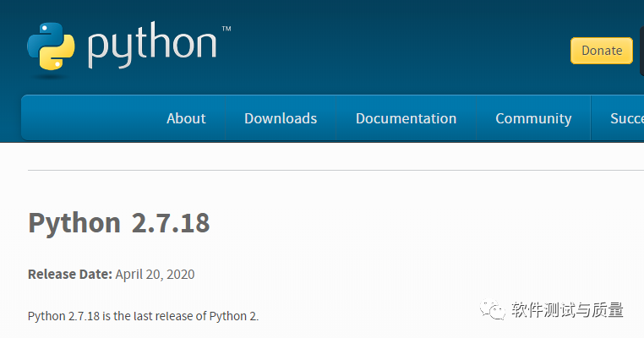644x338 pixels.
Task: Open the Community menu
Action: coord(533,118)
